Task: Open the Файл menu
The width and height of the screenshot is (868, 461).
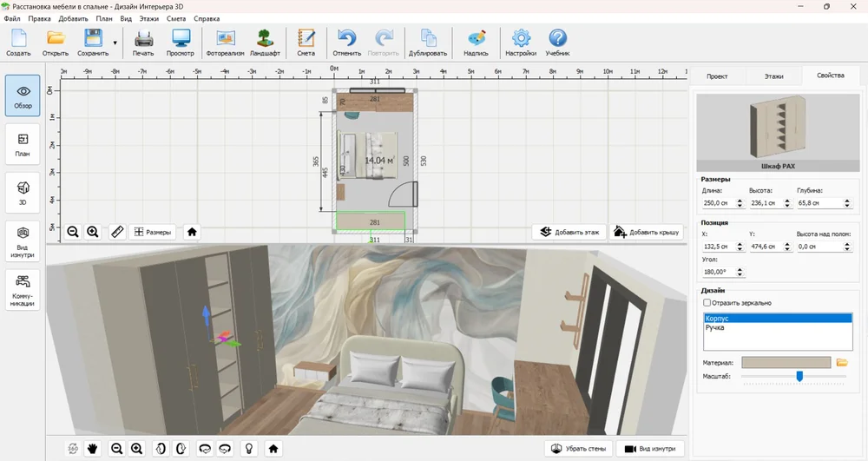Action: tap(12, 18)
